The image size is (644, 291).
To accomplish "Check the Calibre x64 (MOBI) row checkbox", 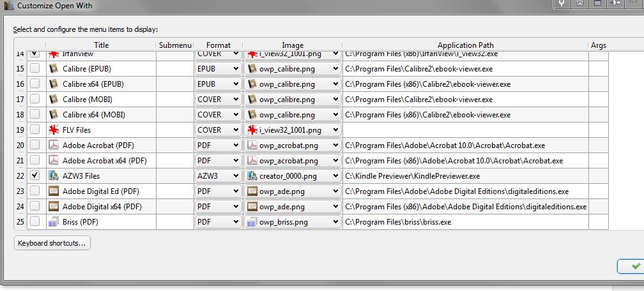I will click(35, 114).
